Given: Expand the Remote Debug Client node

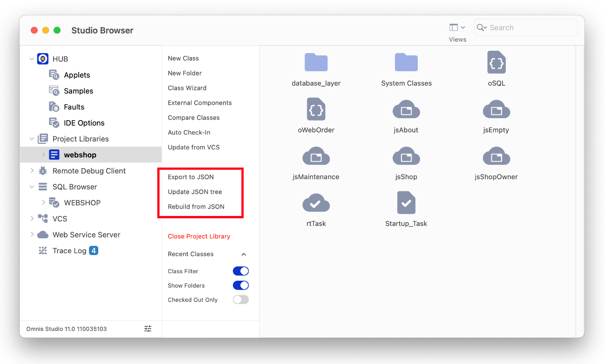Looking at the screenshot, I should coord(32,171).
